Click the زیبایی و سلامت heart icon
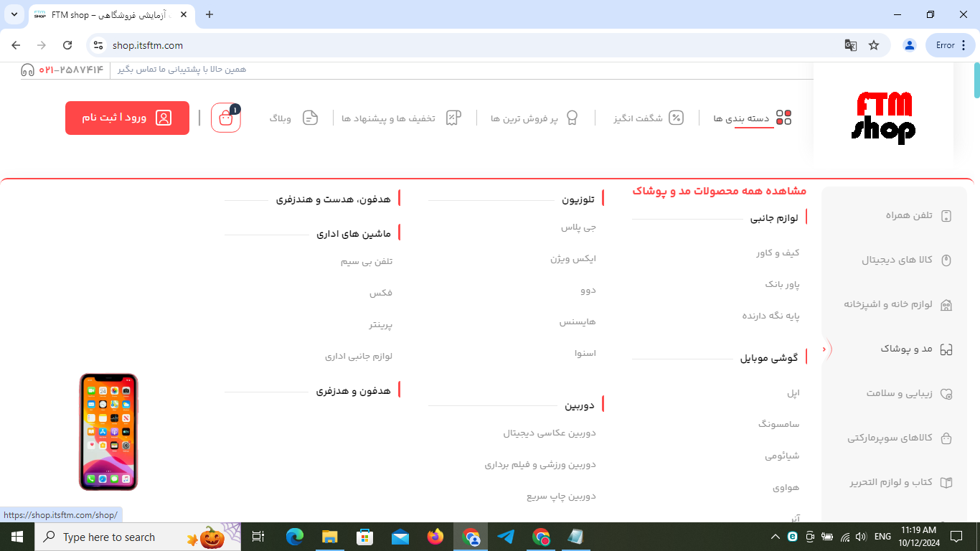This screenshot has height=551, width=980. (946, 394)
